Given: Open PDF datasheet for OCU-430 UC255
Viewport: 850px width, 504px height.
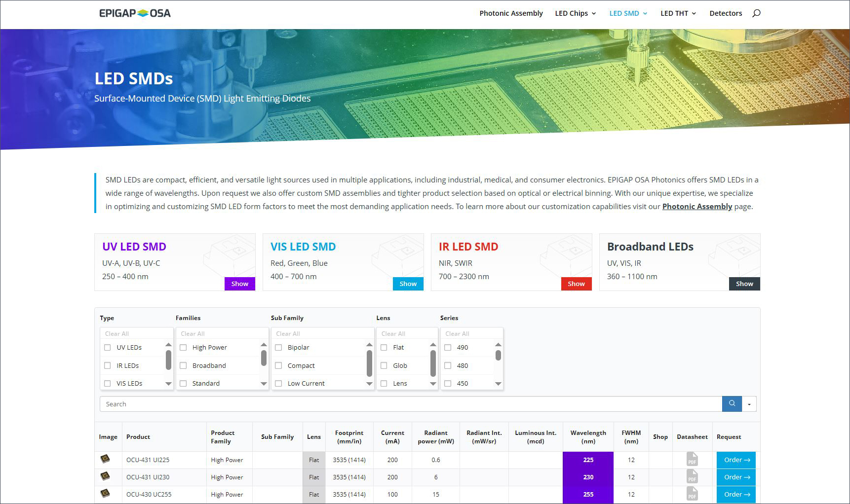Looking at the screenshot, I should point(692,494).
